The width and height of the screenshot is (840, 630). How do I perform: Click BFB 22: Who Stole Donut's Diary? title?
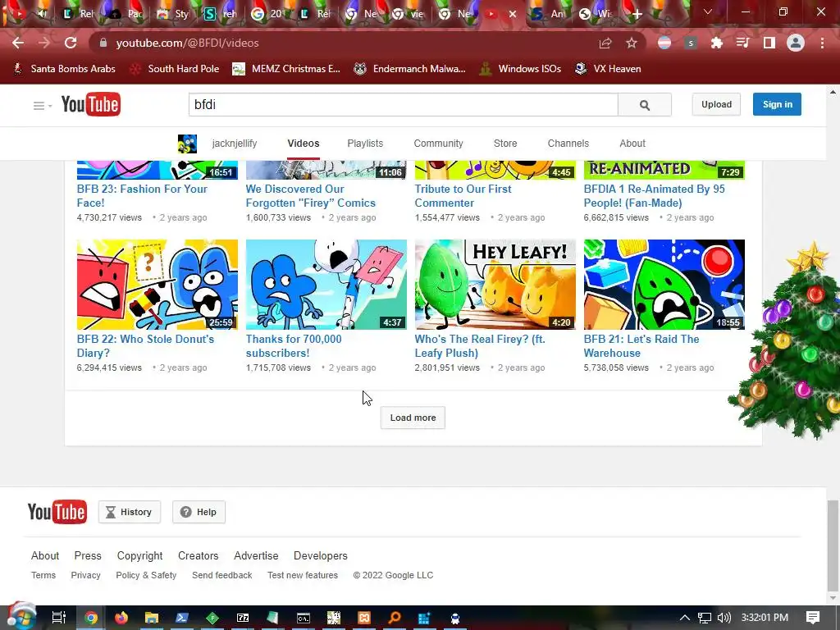click(x=145, y=346)
